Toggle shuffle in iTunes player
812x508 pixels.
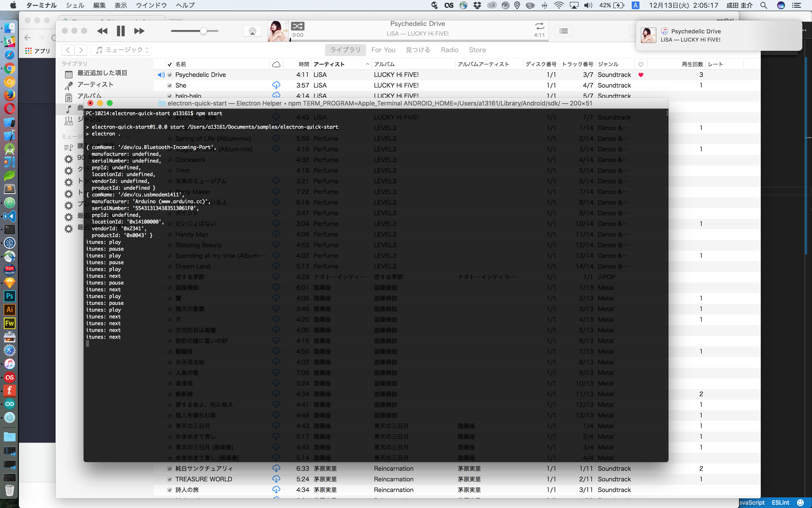coord(298,26)
